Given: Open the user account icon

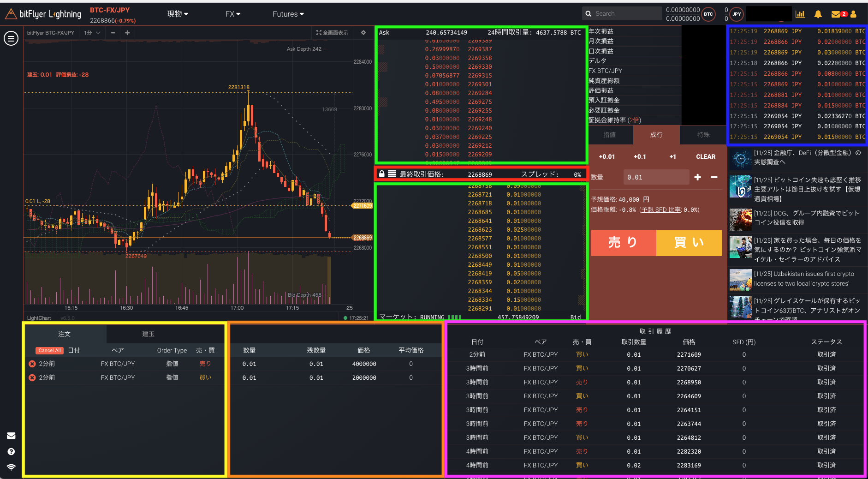Looking at the screenshot, I should coord(853,14).
